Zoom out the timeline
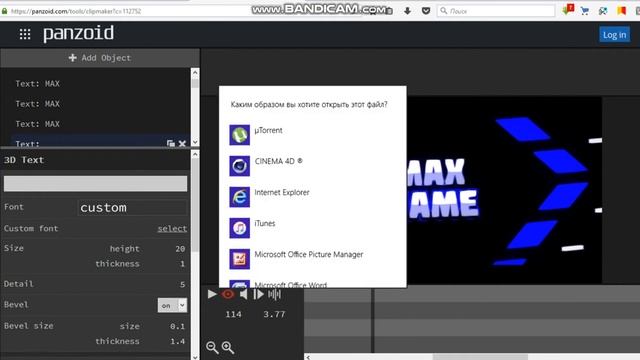 pos(212,347)
